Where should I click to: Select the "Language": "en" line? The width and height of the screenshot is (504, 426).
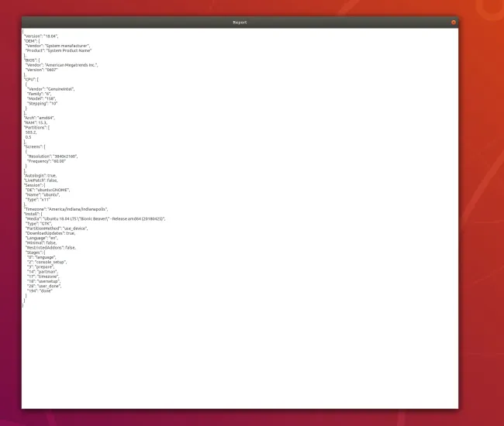(42, 239)
